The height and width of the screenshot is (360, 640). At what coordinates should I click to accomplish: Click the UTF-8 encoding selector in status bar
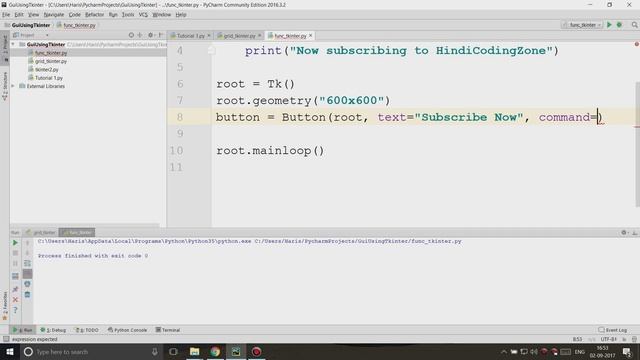609,339
